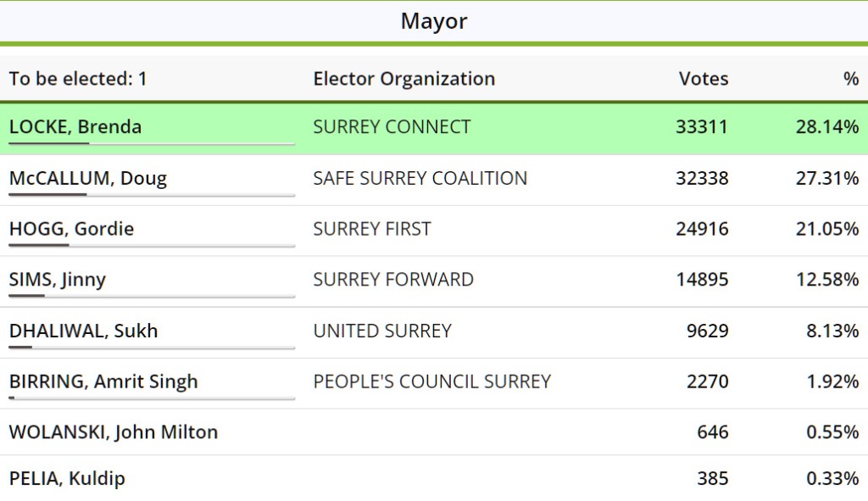Click the SIMS, Jinny candidate name
Viewport: 868px width, 501px height.
[x=57, y=280]
